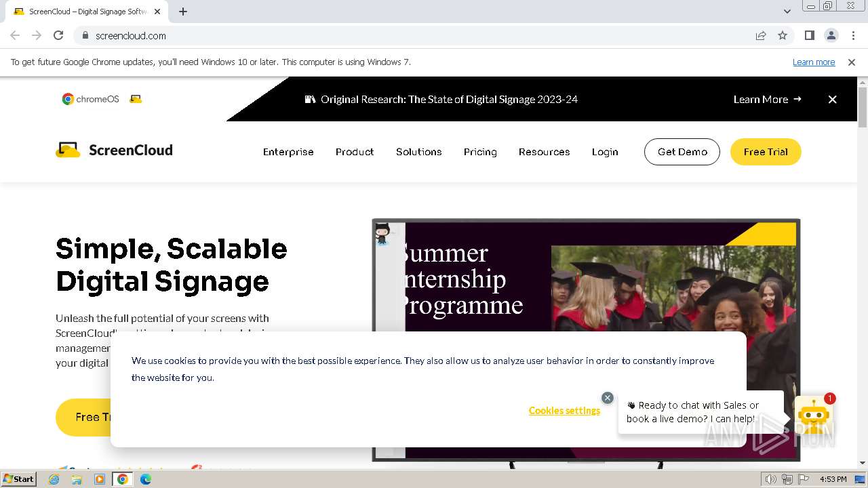Open File Explorer from taskbar
The width and height of the screenshot is (868, 488).
point(77,479)
